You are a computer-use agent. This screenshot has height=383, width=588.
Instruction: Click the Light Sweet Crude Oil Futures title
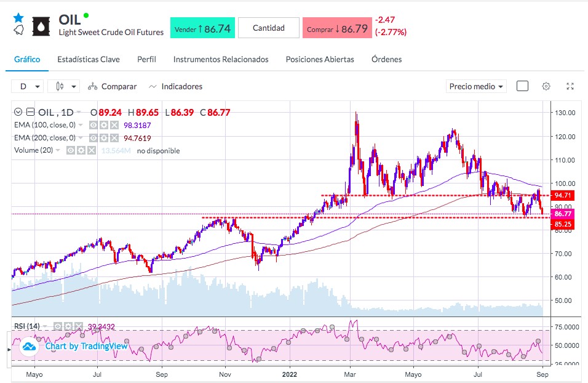(x=111, y=32)
